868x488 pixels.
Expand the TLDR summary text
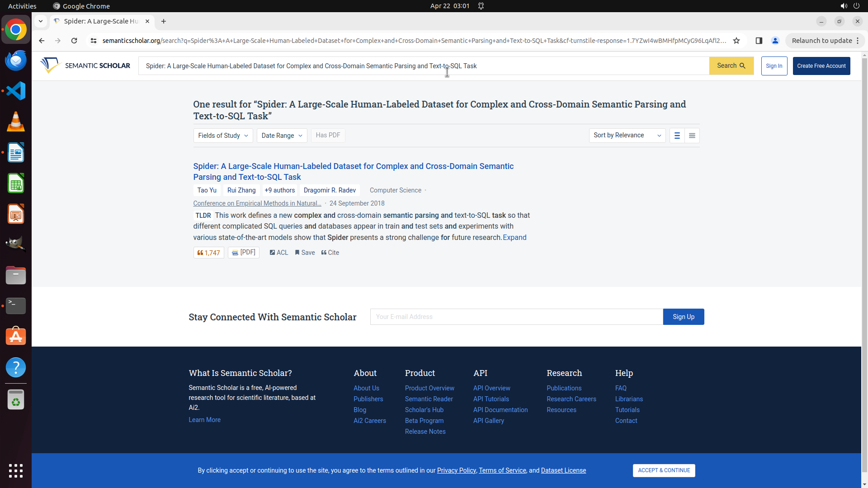click(x=514, y=238)
